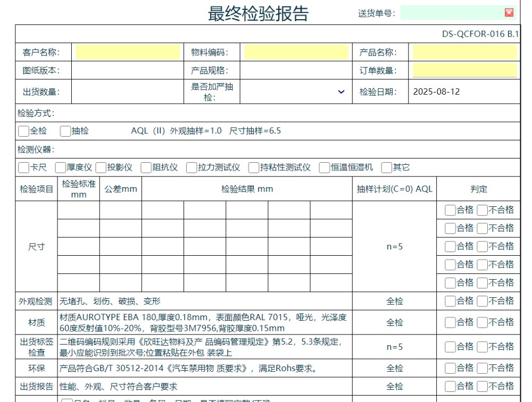Screen dimensions: 532x402
Task: Check the 抽检 inspection method checkbox
Action: click(65, 131)
